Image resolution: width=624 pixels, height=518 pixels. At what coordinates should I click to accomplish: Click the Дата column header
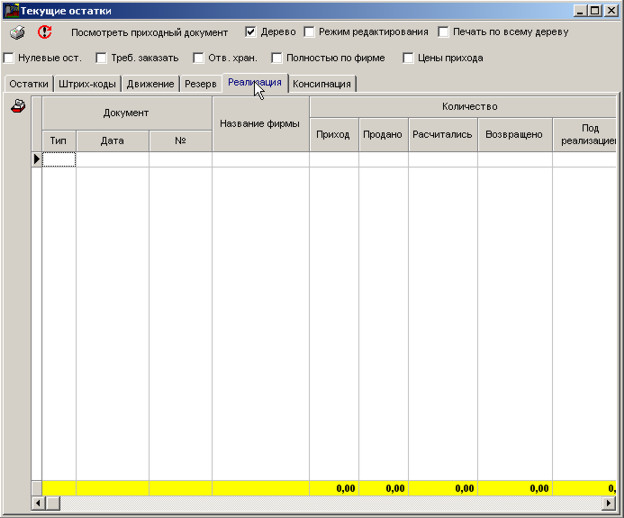click(x=112, y=141)
